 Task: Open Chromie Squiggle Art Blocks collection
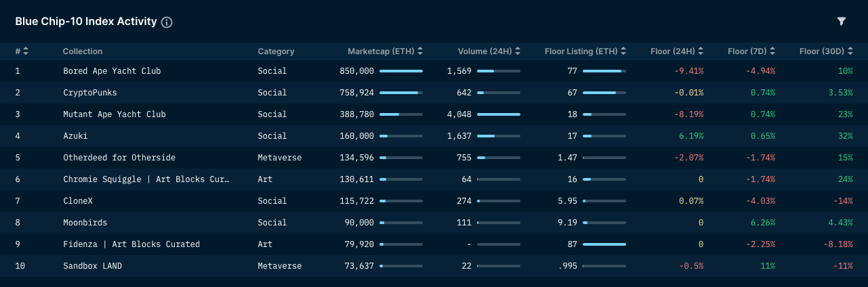(146, 179)
